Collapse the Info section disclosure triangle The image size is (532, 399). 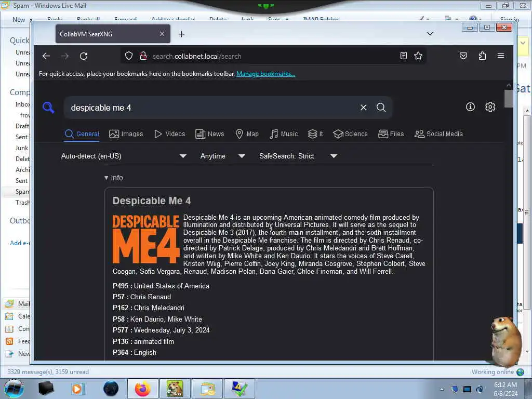tap(106, 178)
